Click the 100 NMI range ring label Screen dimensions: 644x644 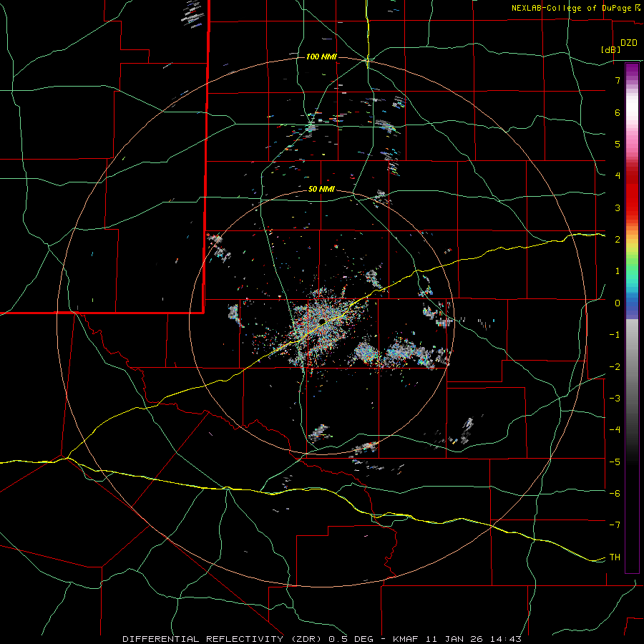[x=321, y=57]
